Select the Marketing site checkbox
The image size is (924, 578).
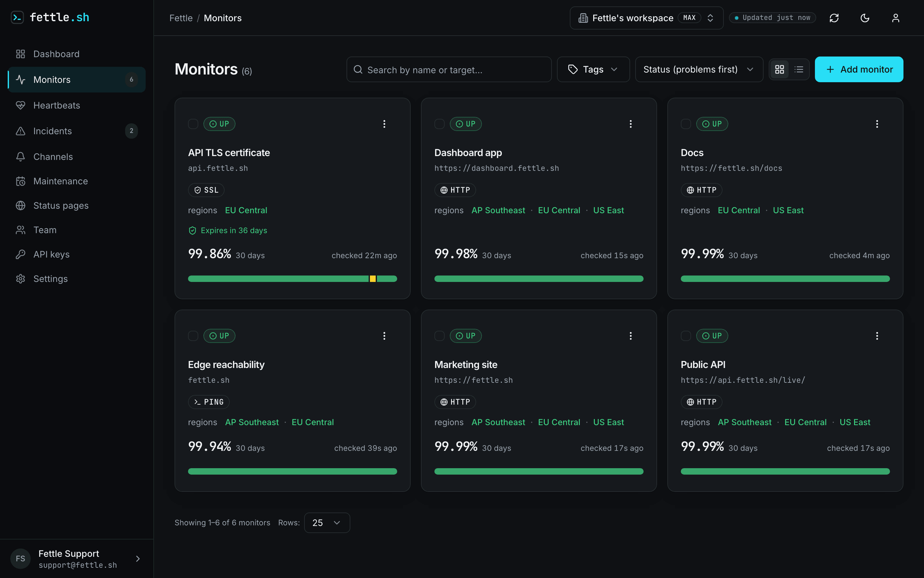[x=440, y=336]
